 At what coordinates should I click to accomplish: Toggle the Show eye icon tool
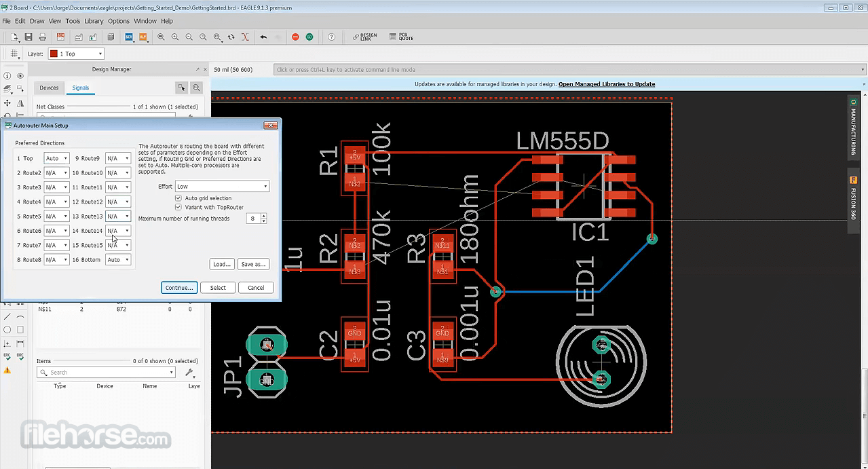tap(20, 76)
